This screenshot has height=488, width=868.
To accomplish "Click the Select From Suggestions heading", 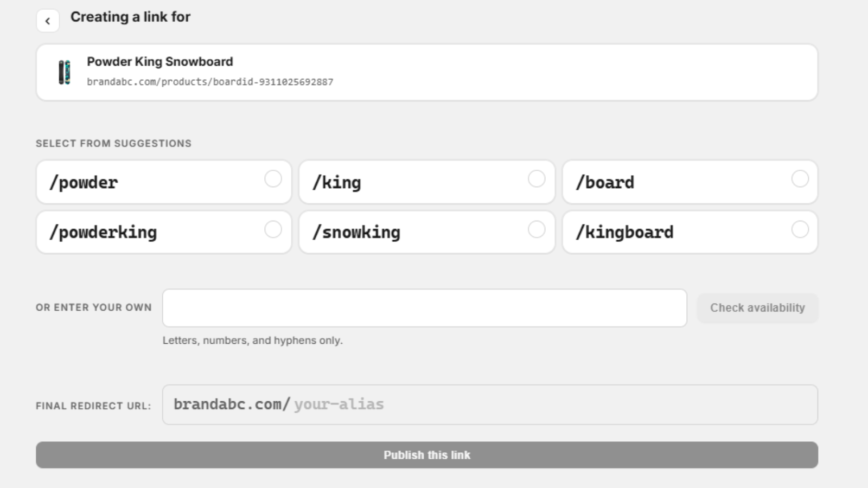I will [x=113, y=144].
